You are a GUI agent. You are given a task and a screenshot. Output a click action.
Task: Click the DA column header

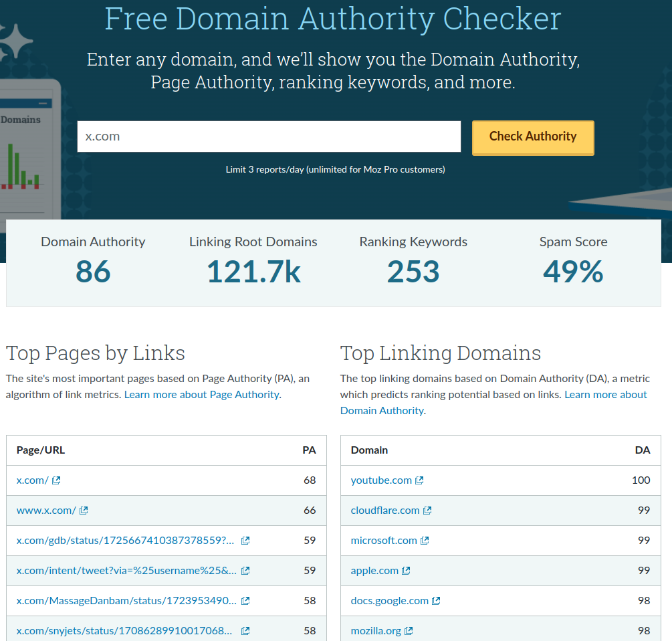tap(643, 450)
